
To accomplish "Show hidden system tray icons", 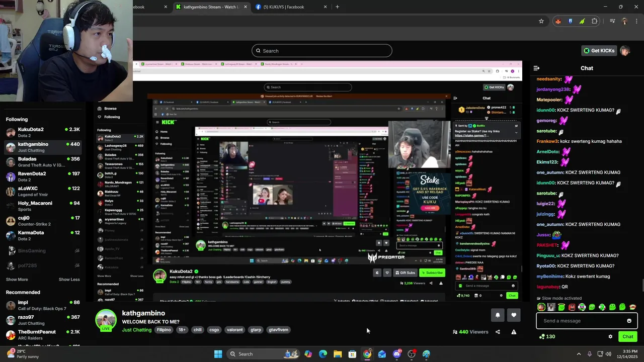I will (579, 354).
